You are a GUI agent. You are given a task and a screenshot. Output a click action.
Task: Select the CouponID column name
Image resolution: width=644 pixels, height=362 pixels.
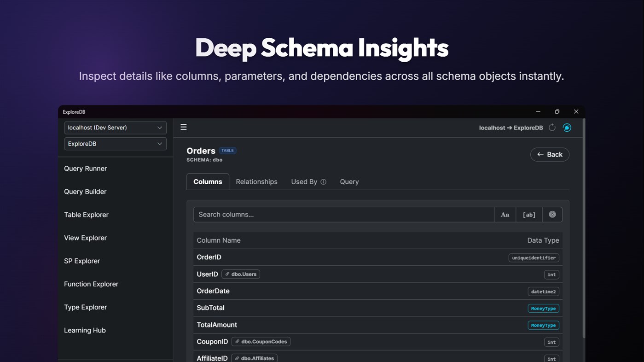pyautogui.click(x=212, y=342)
